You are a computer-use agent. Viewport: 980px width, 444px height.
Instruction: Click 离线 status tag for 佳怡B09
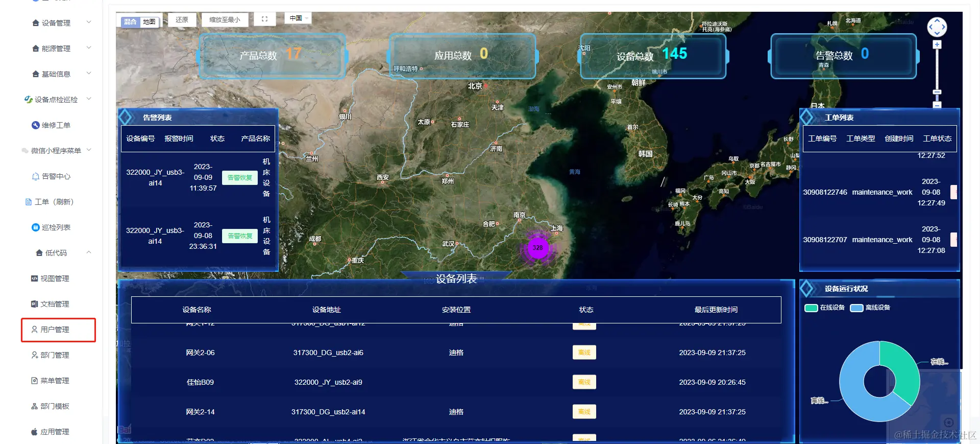coord(584,382)
